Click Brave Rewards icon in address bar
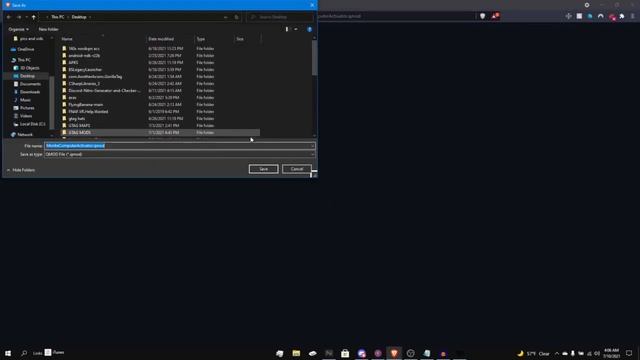640x360 pixels. point(495,16)
